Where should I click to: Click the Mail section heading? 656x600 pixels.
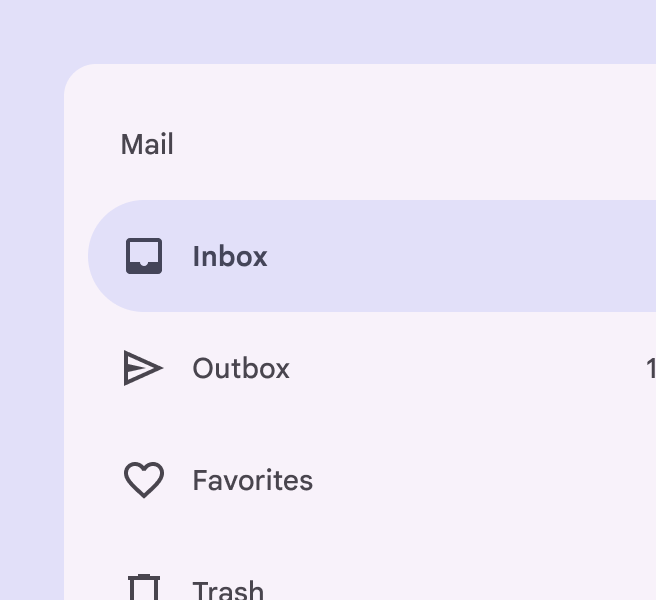pyautogui.click(x=147, y=144)
